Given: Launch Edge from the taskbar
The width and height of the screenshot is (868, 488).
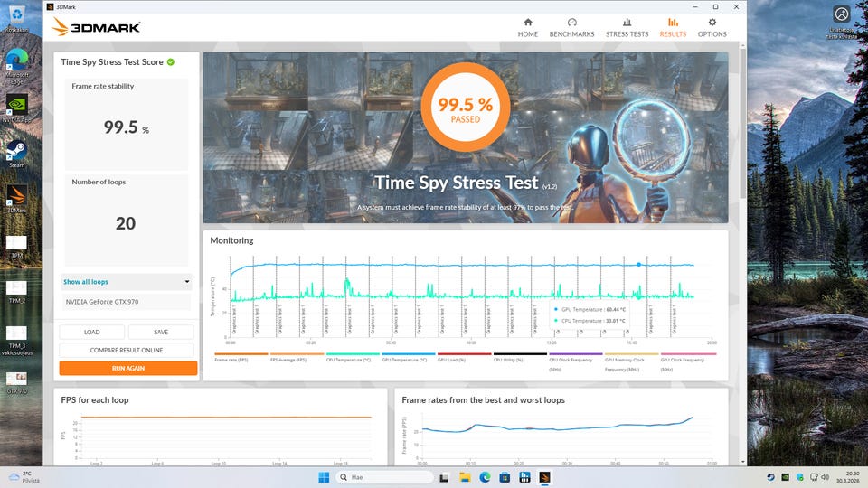Looking at the screenshot, I should [485, 477].
